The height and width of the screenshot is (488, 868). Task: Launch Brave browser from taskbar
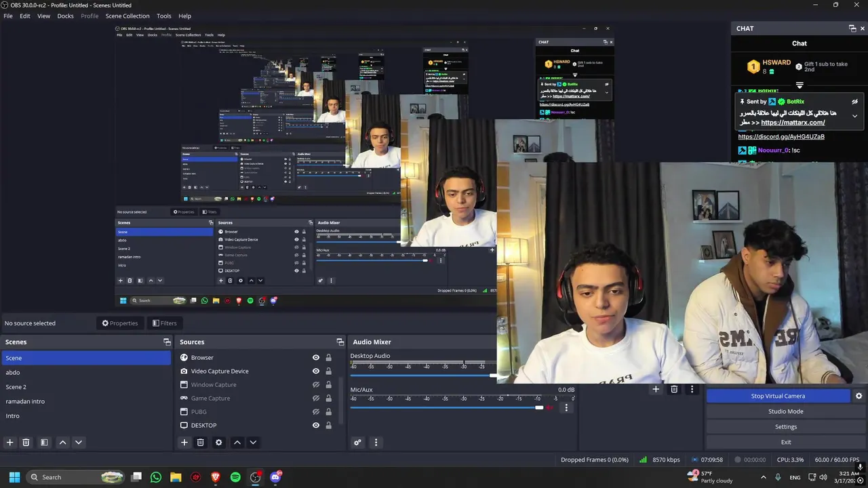[x=216, y=477]
